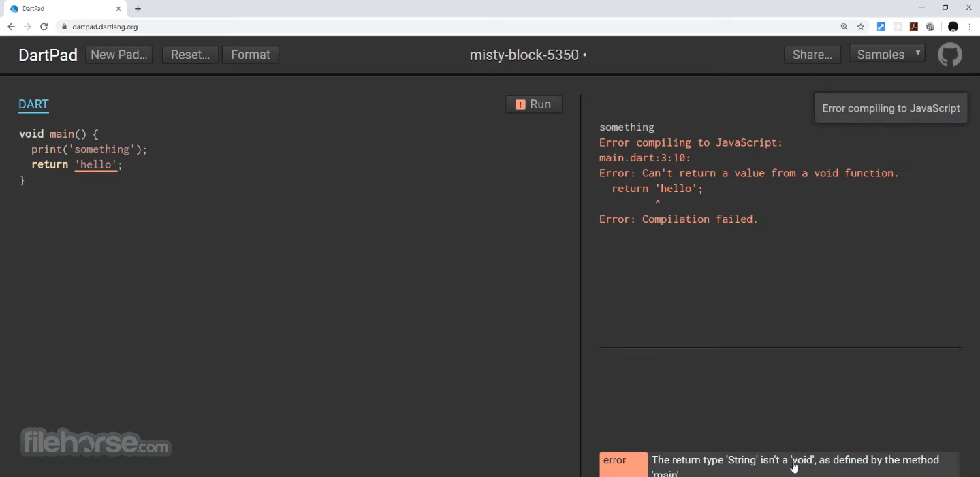Select the DartPad browser tab

coord(65,9)
